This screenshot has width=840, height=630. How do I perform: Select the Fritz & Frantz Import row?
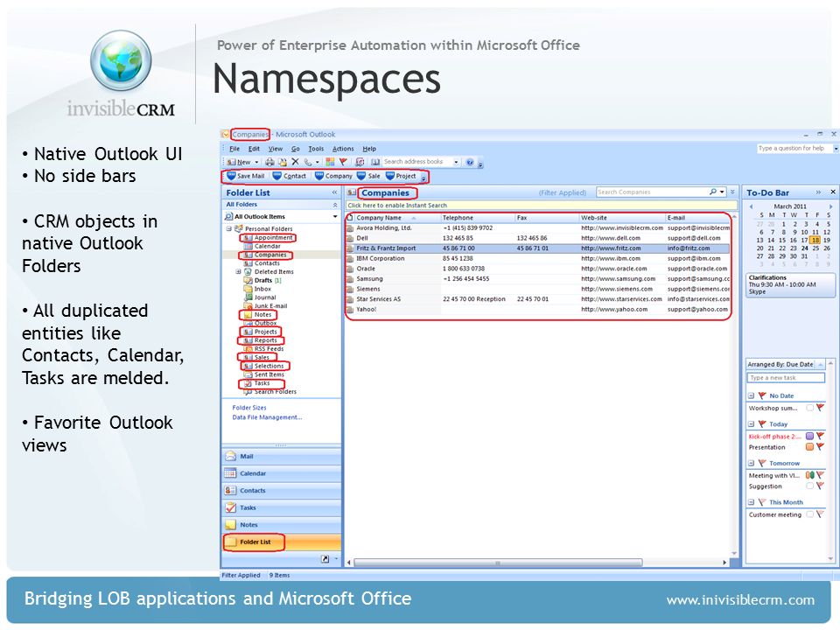pyautogui.click(x=538, y=248)
